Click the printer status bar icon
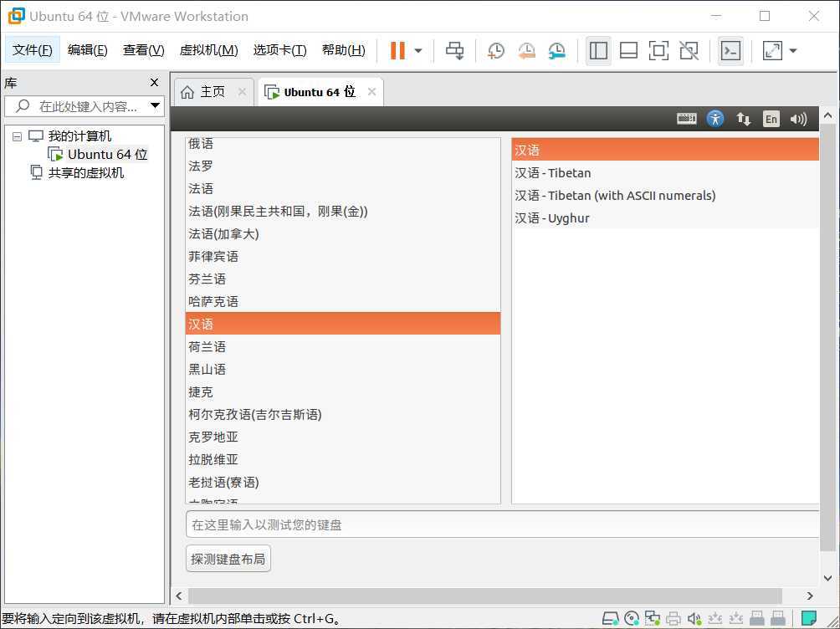 click(673, 619)
